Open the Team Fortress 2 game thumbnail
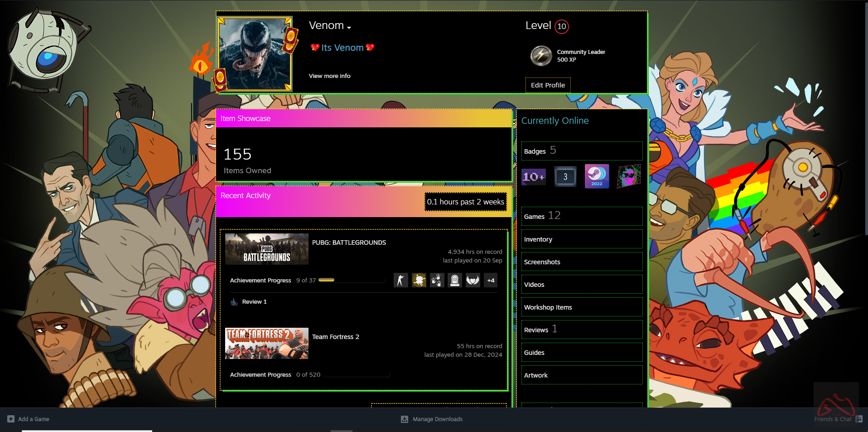This screenshot has width=868, height=432. pyautogui.click(x=267, y=344)
